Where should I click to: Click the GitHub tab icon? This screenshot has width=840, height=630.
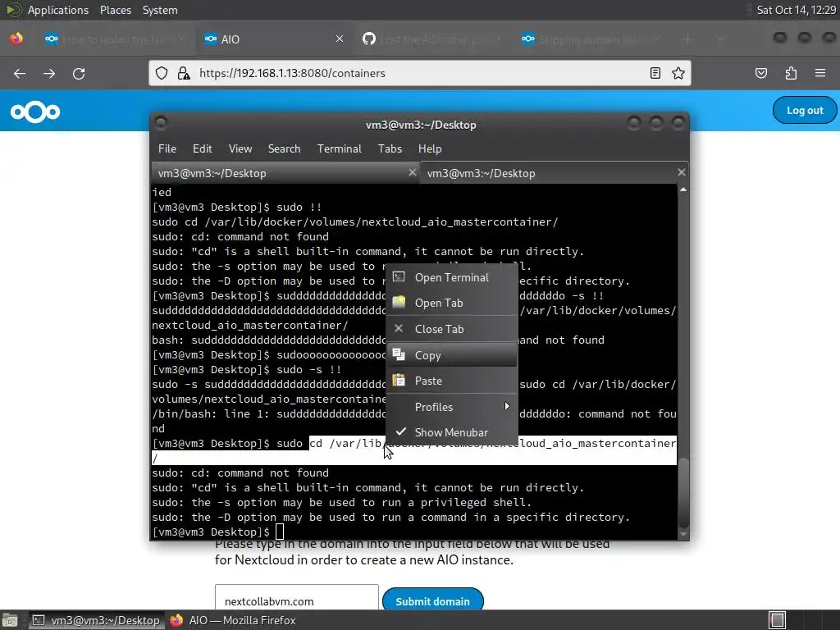(369, 39)
